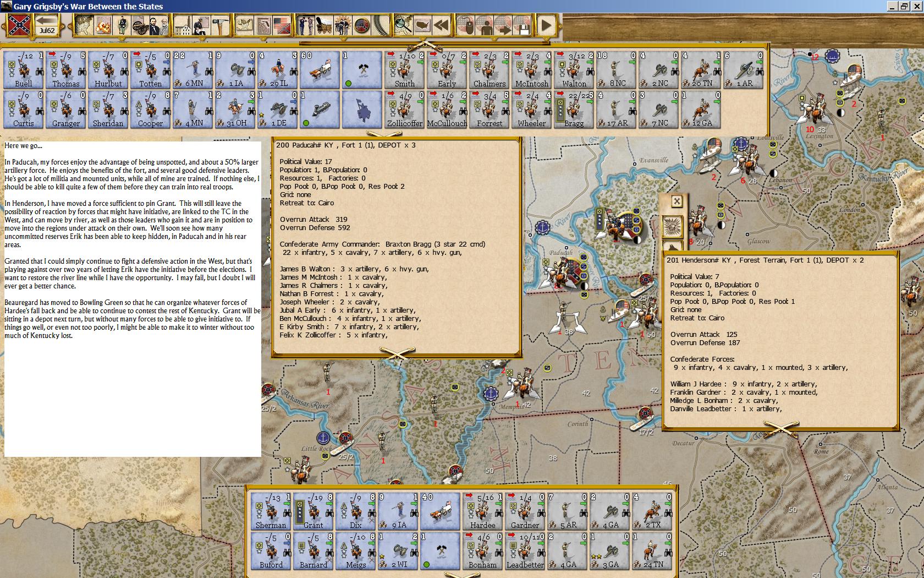Close the small map popup with X button
Viewport: 924px width, 578px height.
(x=677, y=201)
